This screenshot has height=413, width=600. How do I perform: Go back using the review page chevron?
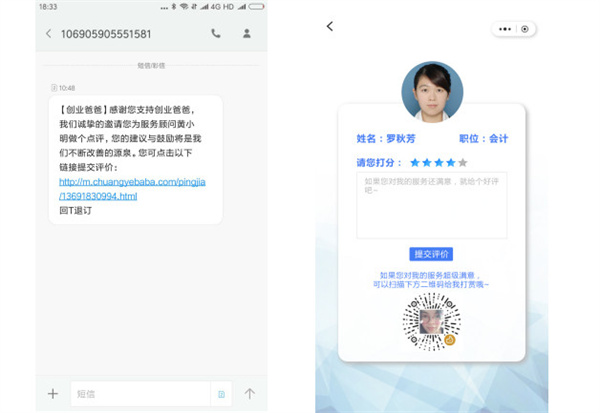pos(330,27)
